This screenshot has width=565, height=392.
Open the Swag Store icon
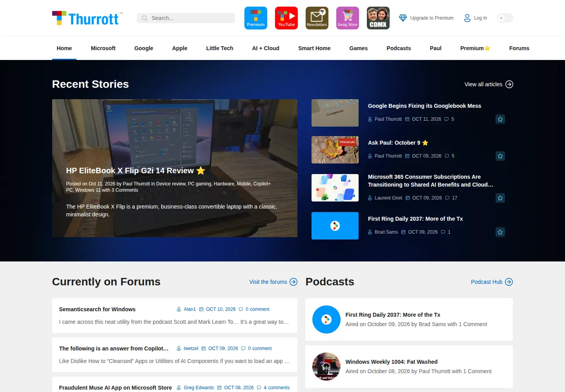(348, 18)
